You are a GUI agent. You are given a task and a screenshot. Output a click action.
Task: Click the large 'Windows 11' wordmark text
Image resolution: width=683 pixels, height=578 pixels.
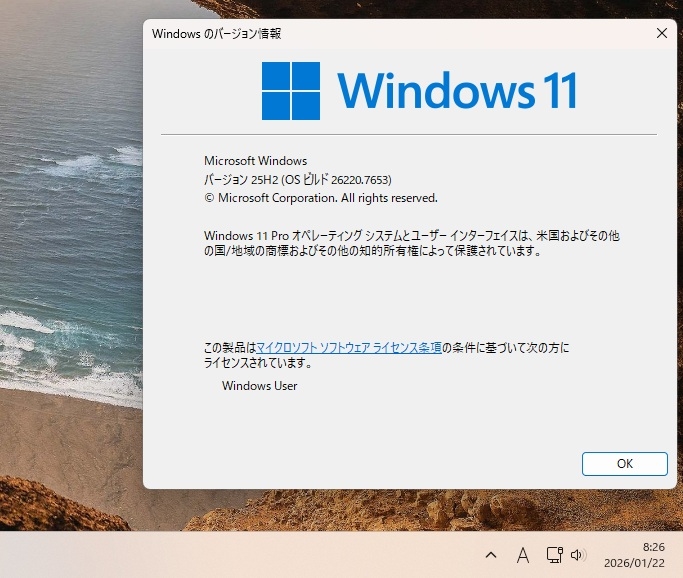(457, 90)
